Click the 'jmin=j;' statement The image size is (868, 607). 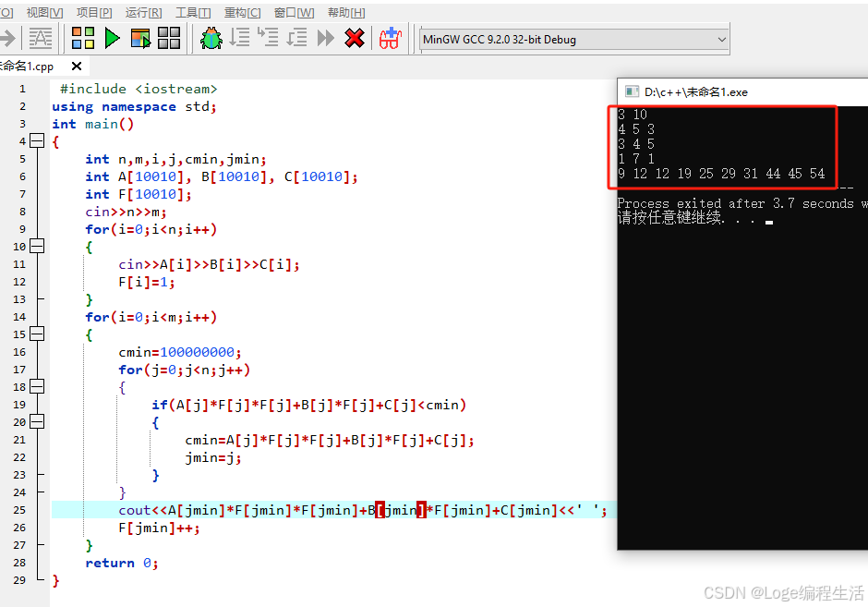click(x=213, y=457)
